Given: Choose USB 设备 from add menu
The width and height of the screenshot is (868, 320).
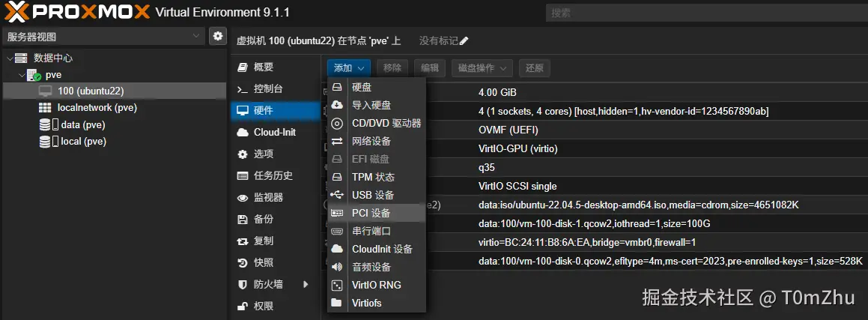Looking at the screenshot, I should [x=377, y=195].
